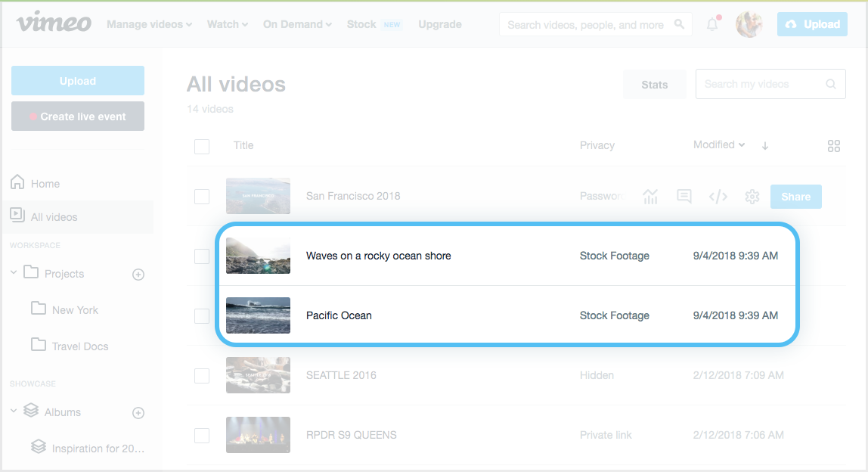868x472 pixels.
Task: Click the magnifier in Search my videos
Action: tap(830, 84)
